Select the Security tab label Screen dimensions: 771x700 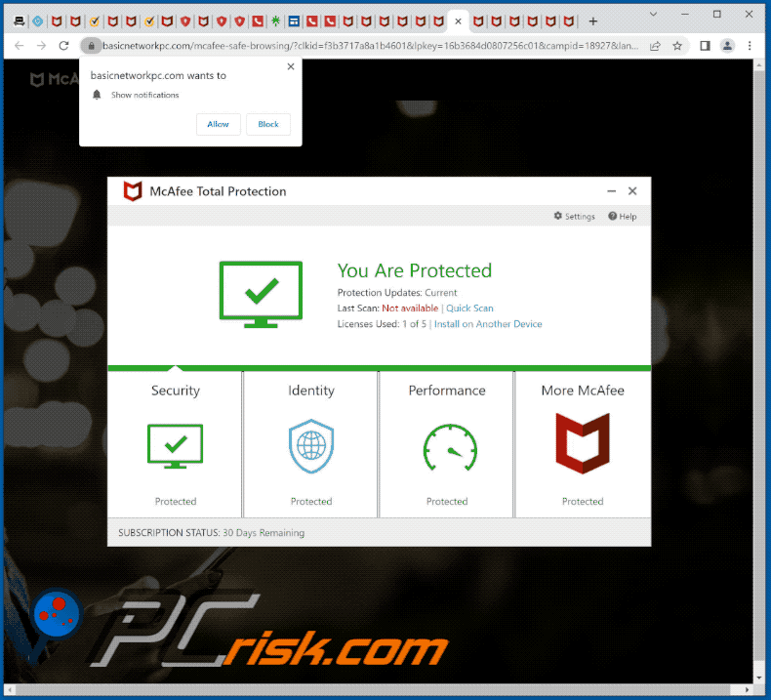click(x=175, y=391)
